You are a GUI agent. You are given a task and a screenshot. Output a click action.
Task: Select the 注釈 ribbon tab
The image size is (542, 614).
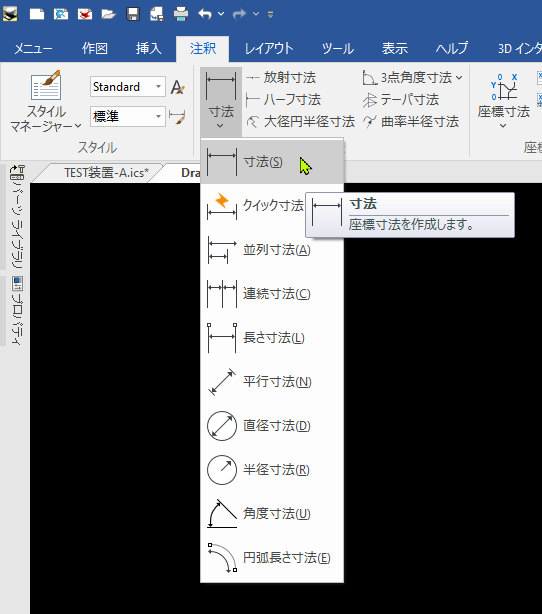point(202,49)
